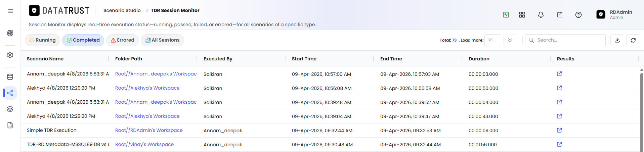Click the green activity monitor icon
This screenshot has width=644, height=152.
tap(506, 15)
